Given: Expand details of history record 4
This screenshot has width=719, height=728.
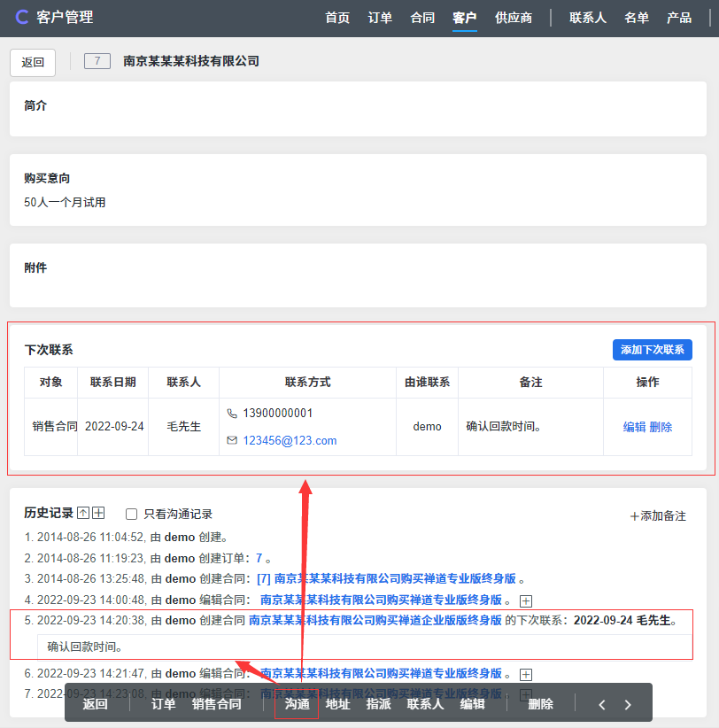Looking at the screenshot, I should pos(526,601).
